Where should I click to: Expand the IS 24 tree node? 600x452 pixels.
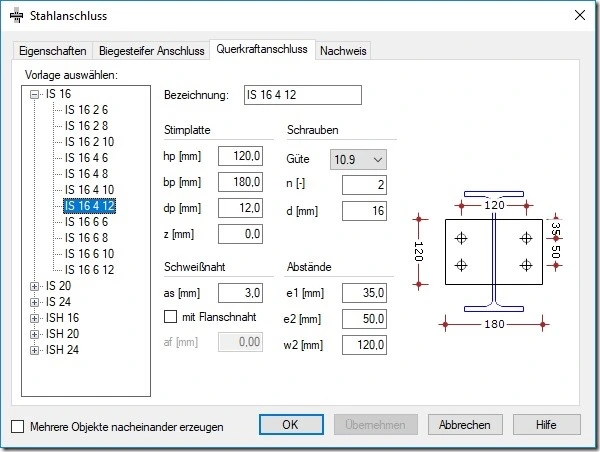pos(34,302)
